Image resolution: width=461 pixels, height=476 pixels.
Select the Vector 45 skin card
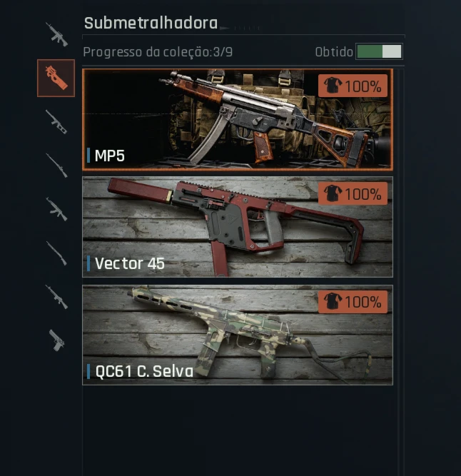[x=238, y=227]
